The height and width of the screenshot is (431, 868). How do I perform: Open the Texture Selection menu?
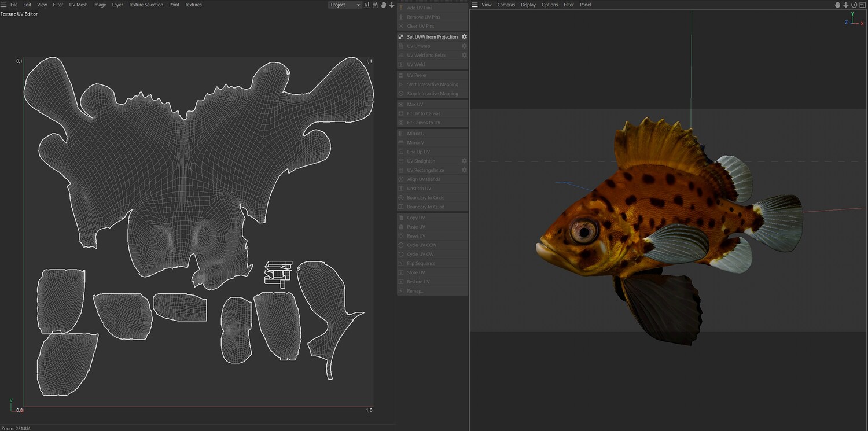pyautogui.click(x=146, y=5)
